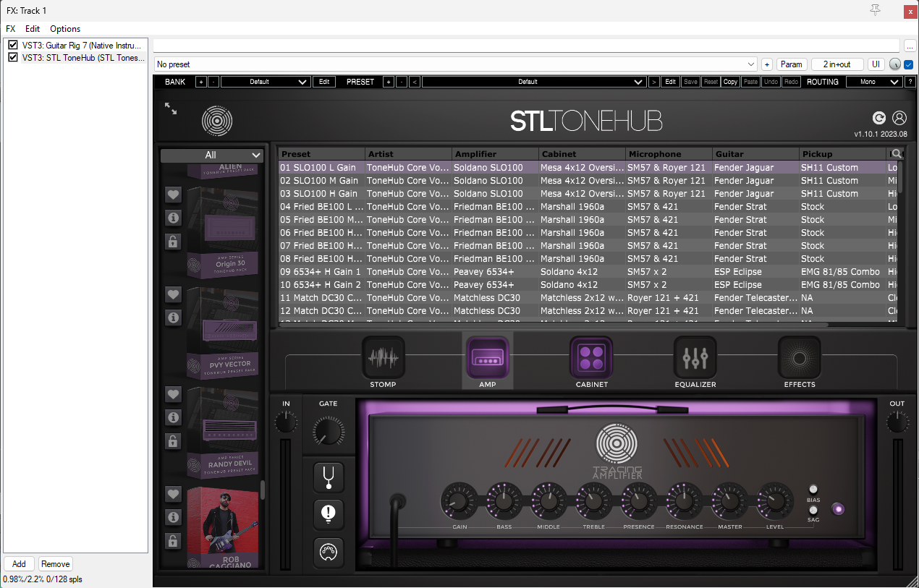
Task: Click the UI button
Action: 876,64
